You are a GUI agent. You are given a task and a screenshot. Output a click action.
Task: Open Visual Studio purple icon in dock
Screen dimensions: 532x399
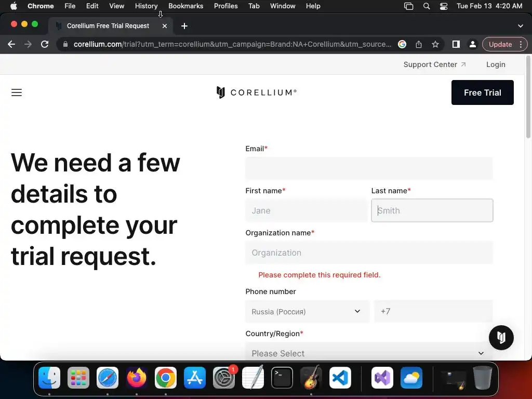[x=382, y=378]
